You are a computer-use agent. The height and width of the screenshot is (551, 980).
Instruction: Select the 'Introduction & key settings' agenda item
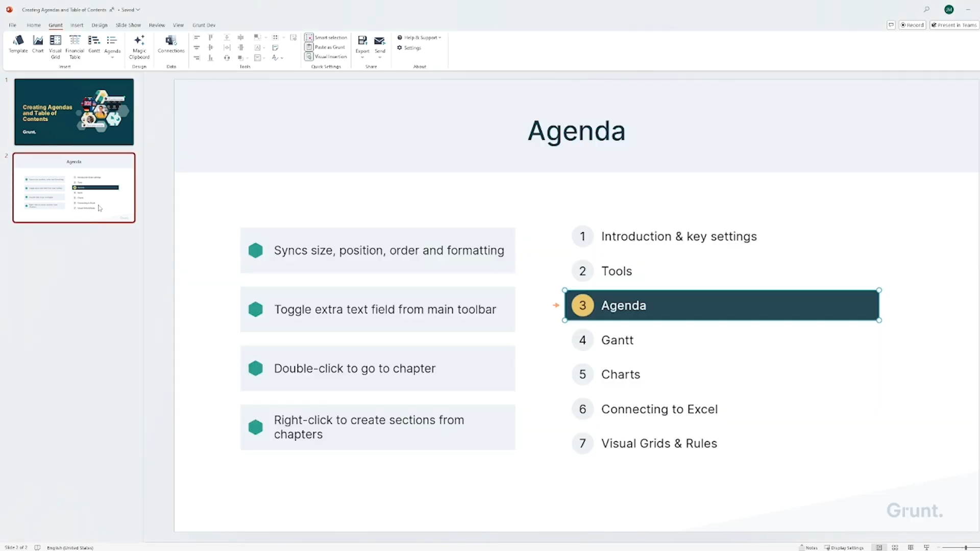tap(679, 236)
